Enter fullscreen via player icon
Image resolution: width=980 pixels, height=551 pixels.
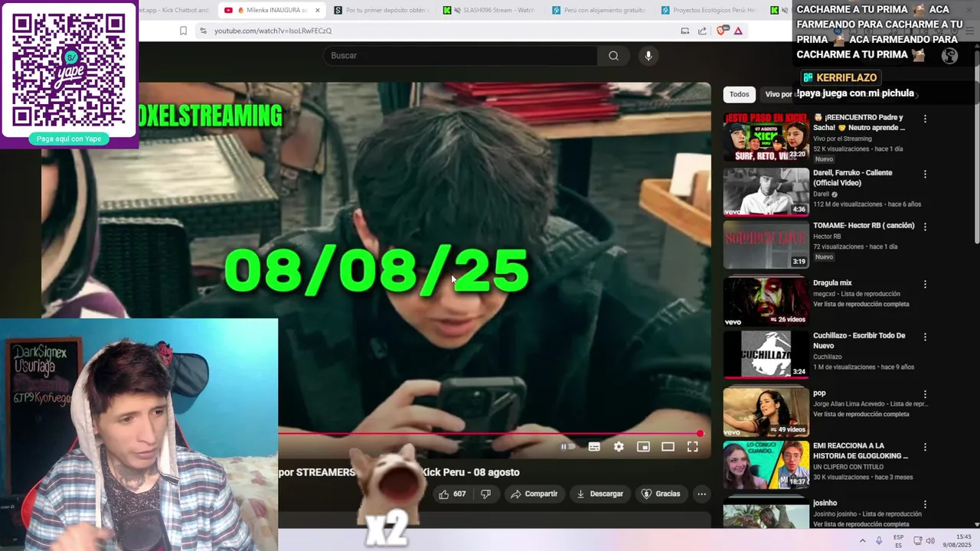click(692, 447)
